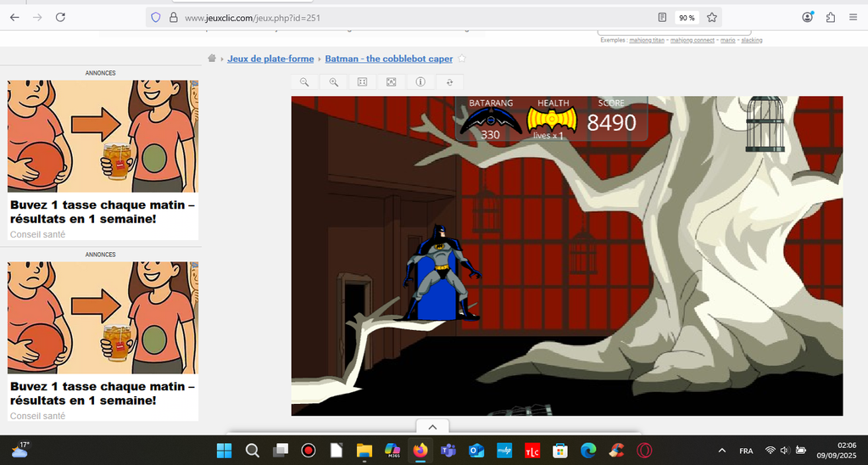Restore the game to original size
Screen dimensions: 868x465
tap(363, 82)
